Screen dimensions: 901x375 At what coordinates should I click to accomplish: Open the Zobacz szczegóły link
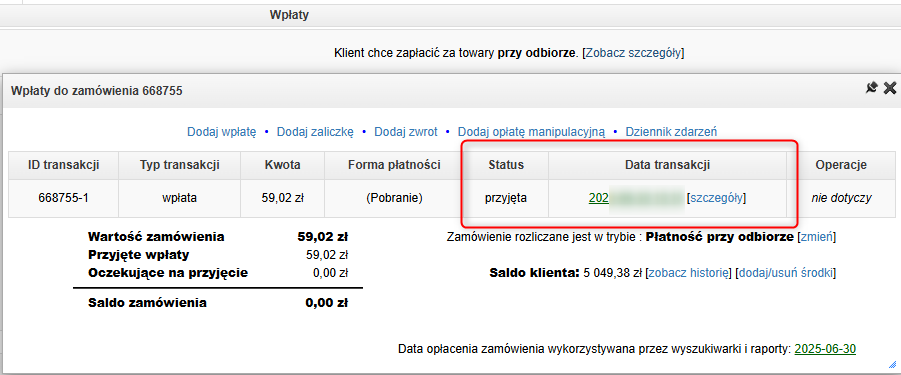633,53
